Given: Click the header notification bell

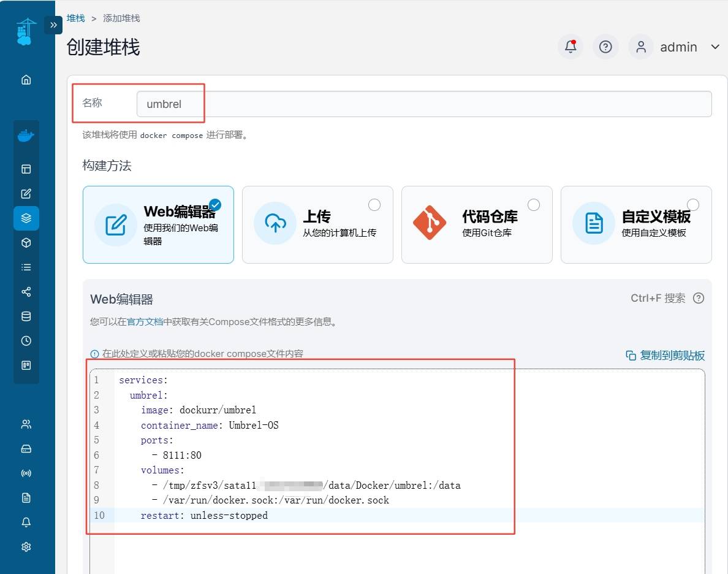Looking at the screenshot, I should click(571, 47).
